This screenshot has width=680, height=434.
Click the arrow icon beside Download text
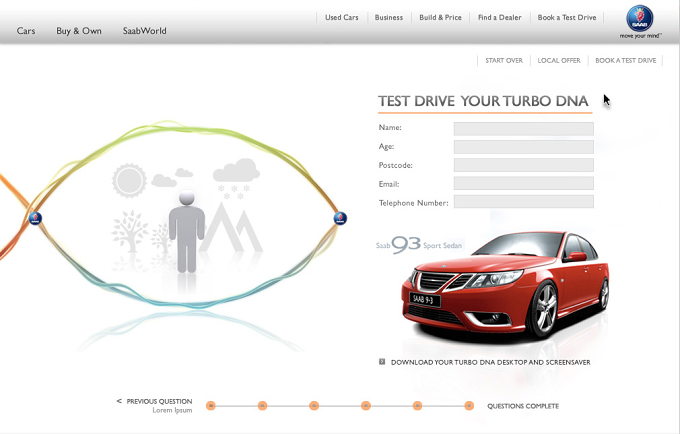[x=382, y=362]
